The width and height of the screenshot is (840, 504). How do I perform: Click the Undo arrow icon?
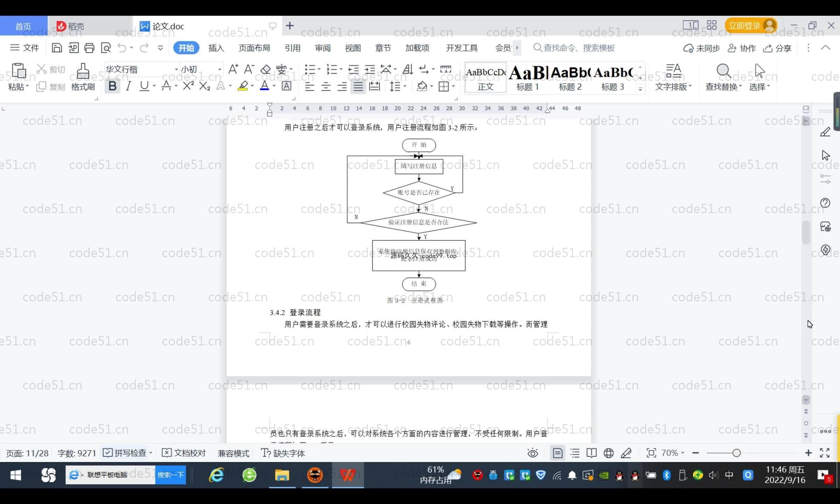pos(121,48)
